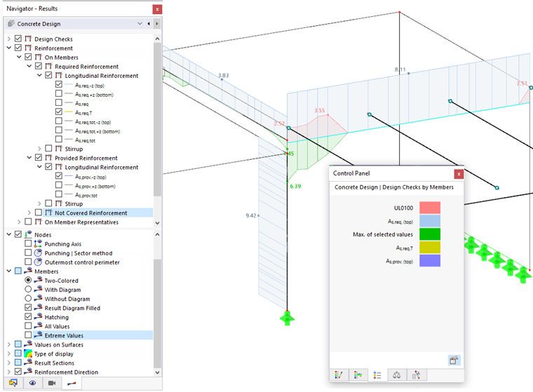Screen dimensions: 533x392
Task: Collapse Required Reinforcement node
Action: [29, 67]
